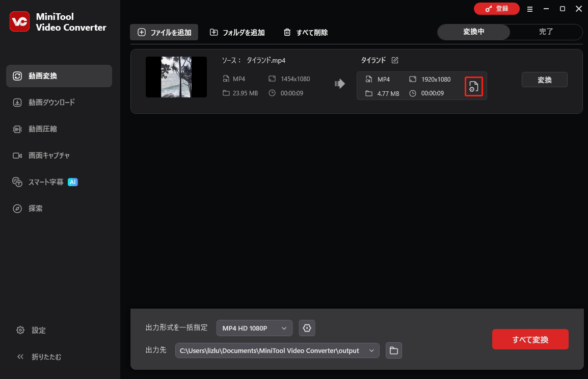Start conversion with すべて変換 button
The image size is (588, 379).
(530, 339)
